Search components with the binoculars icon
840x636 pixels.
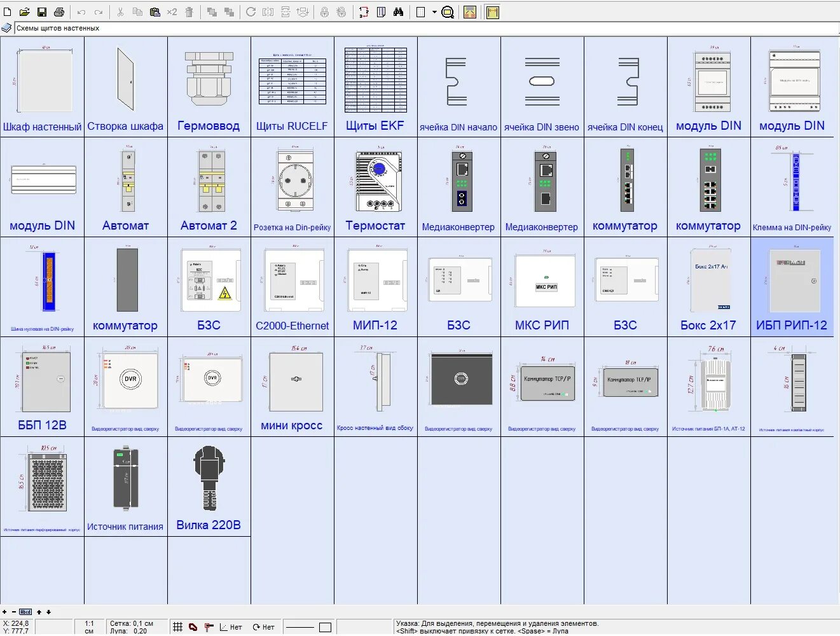click(x=399, y=12)
